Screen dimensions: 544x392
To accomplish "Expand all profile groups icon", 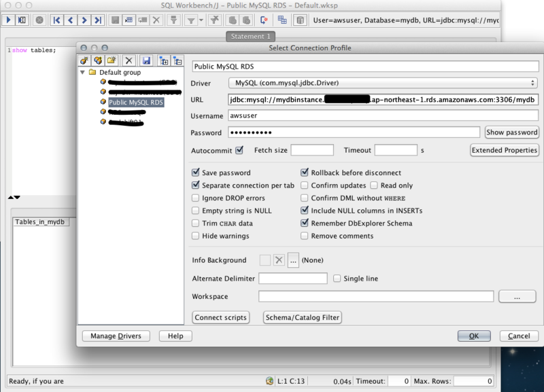I will coord(164,60).
